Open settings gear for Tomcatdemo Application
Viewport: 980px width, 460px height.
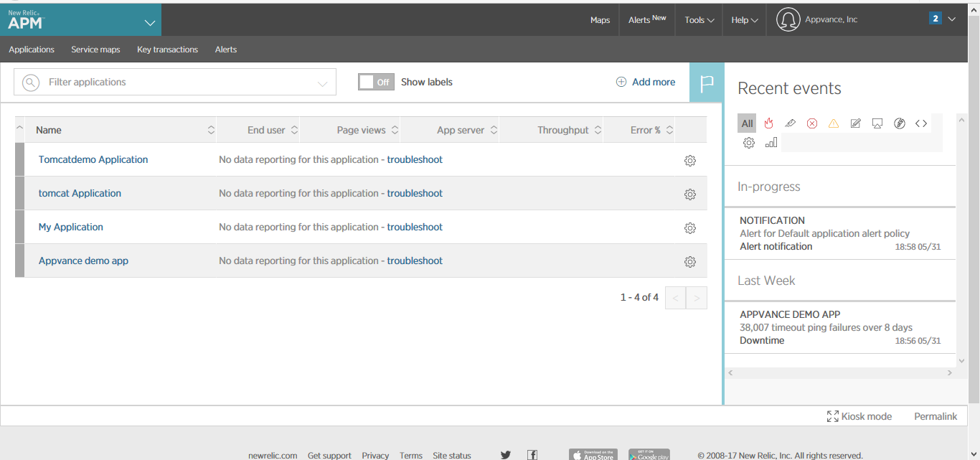coord(690,161)
